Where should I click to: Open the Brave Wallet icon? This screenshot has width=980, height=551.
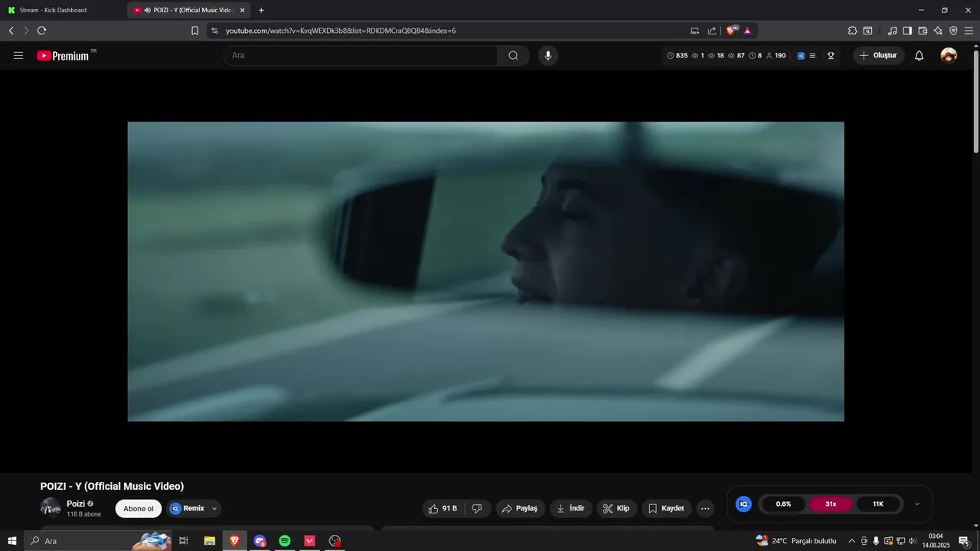coord(923,31)
